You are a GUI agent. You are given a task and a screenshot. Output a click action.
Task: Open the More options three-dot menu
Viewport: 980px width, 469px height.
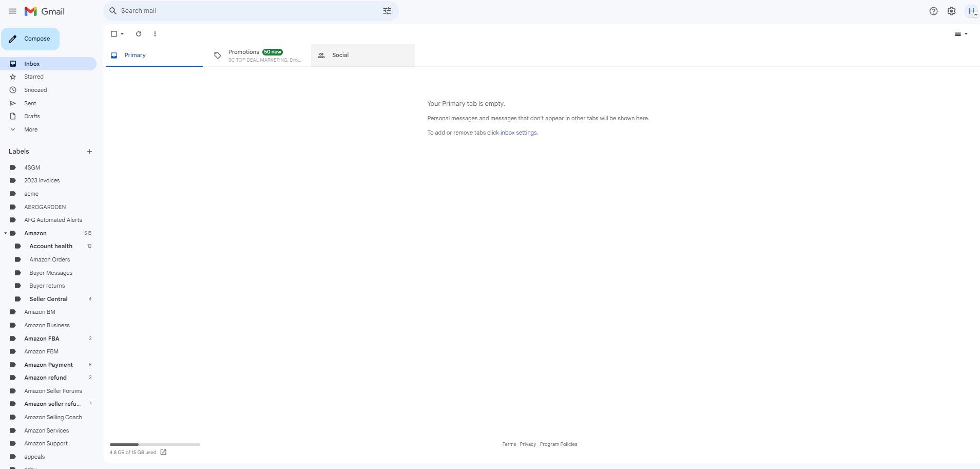click(x=155, y=34)
